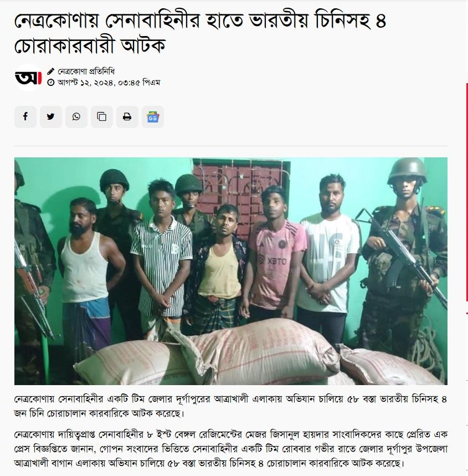Image resolution: width=468 pixels, height=476 pixels.
Task: Open the main article photo
Action: [x=231, y=271]
